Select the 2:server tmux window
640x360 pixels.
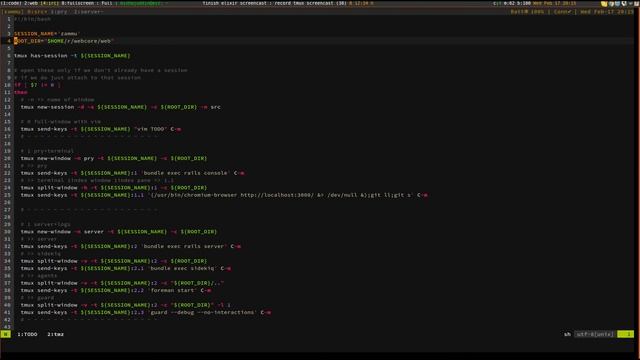[88, 12]
